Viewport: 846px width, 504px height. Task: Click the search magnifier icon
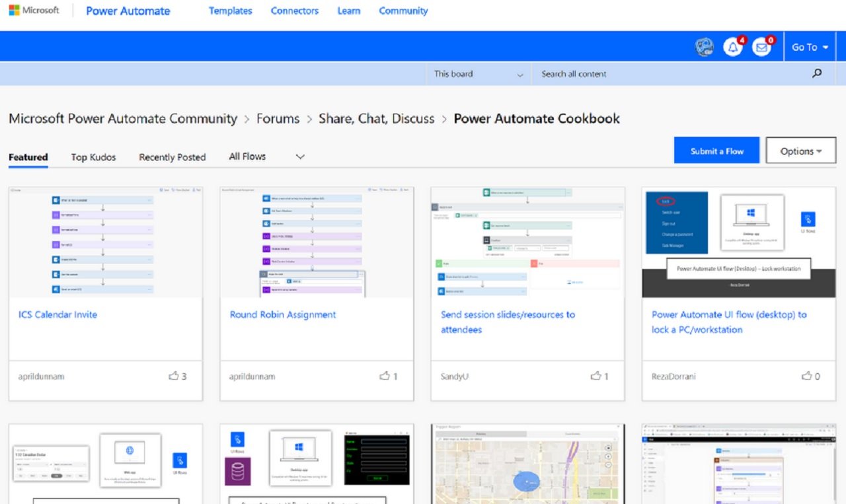(817, 73)
